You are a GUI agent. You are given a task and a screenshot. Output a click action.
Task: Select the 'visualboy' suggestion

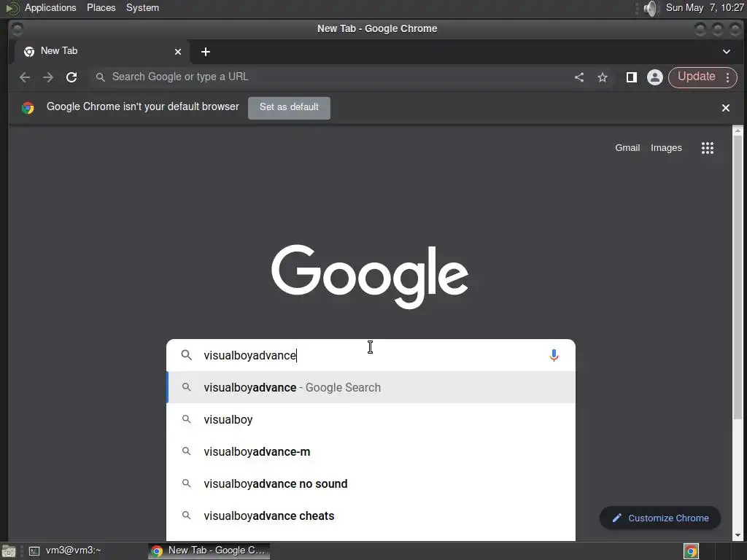(x=371, y=419)
